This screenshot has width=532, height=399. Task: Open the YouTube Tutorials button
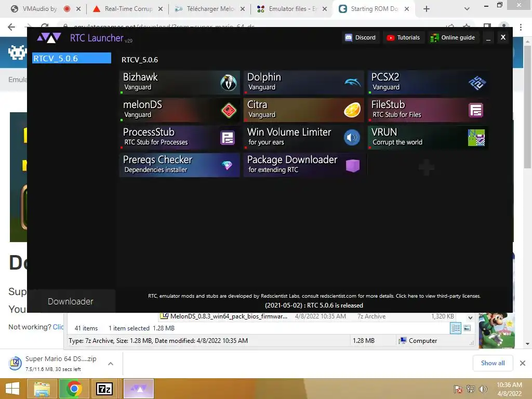click(x=403, y=37)
